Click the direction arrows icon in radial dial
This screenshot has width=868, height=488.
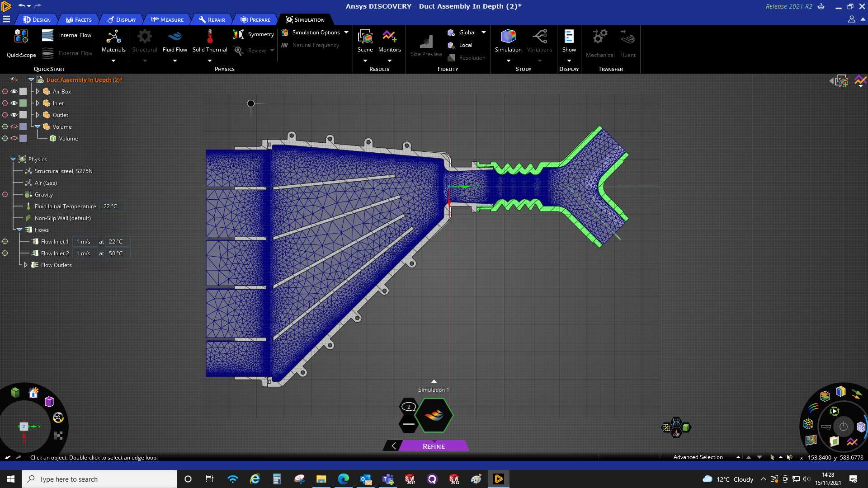[x=857, y=394]
